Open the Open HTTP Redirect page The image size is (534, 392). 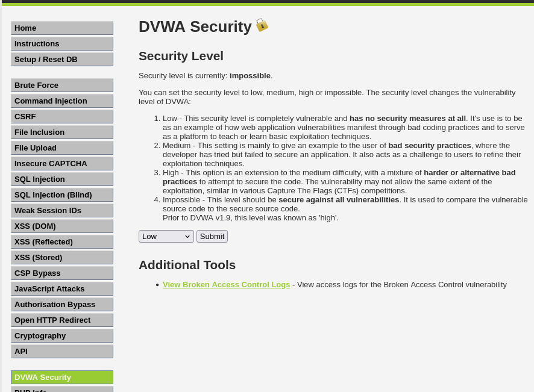[x=62, y=320]
